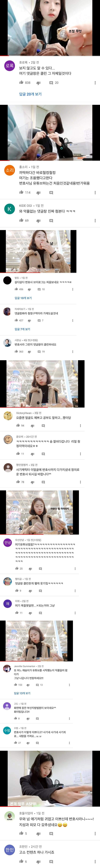Show 답글 7개 보기 replies link
This screenshot has width=100, height=868.
coord(22,329)
